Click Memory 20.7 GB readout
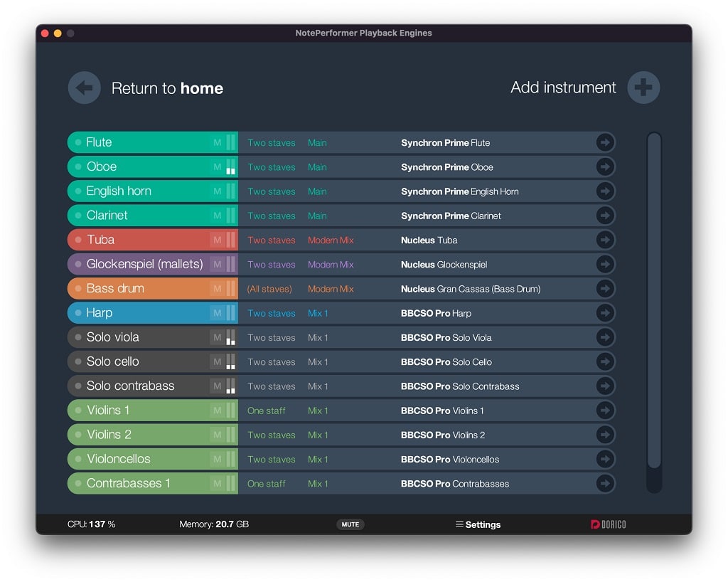Viewport: 728px width, 582px height. point(214,524)
